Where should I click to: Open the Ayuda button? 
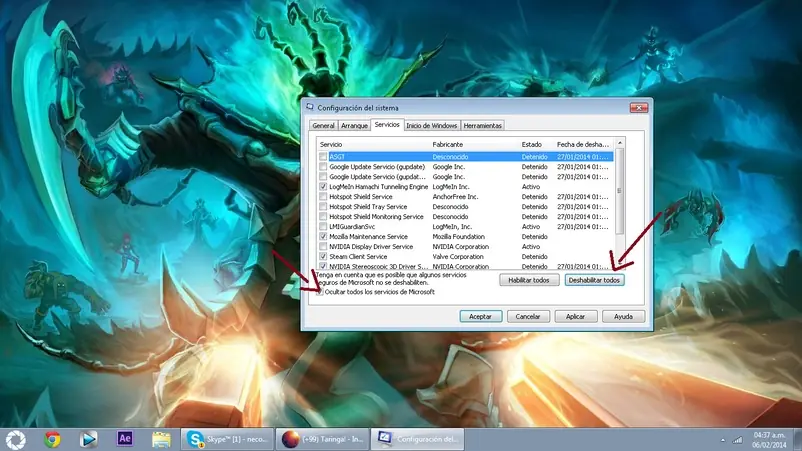(623, 317)
